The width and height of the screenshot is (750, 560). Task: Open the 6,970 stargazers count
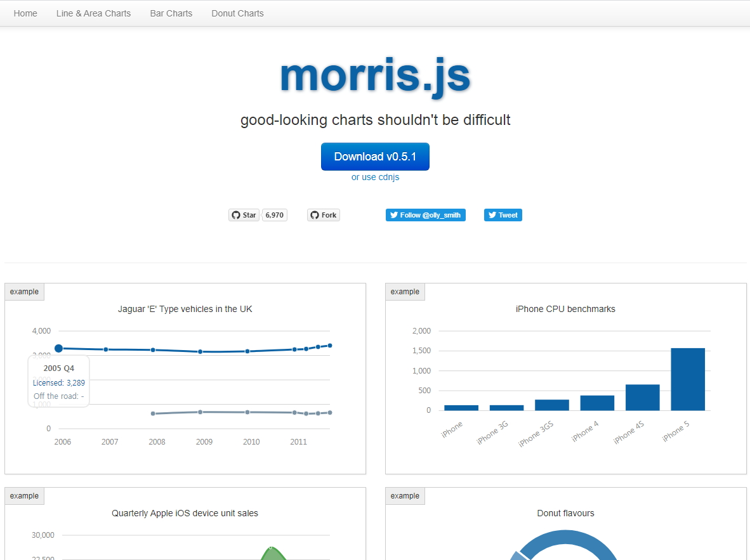click(x=275, y=215)
